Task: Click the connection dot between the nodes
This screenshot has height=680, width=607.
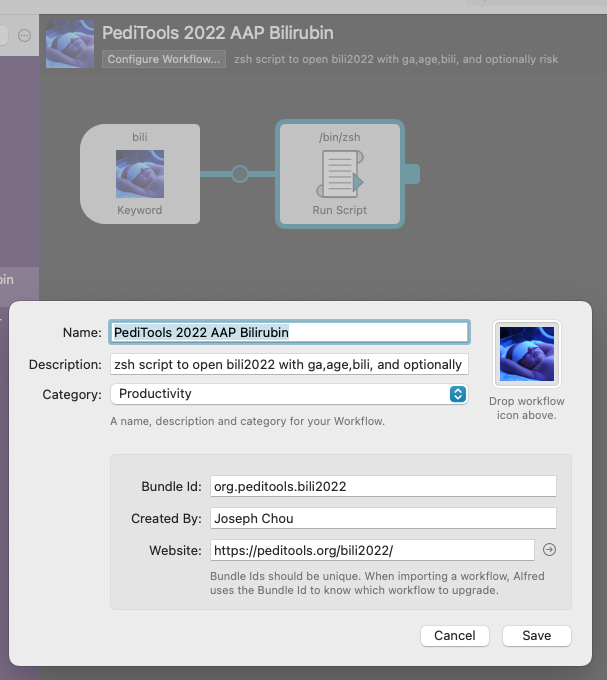Action: (x=240, y=174)
